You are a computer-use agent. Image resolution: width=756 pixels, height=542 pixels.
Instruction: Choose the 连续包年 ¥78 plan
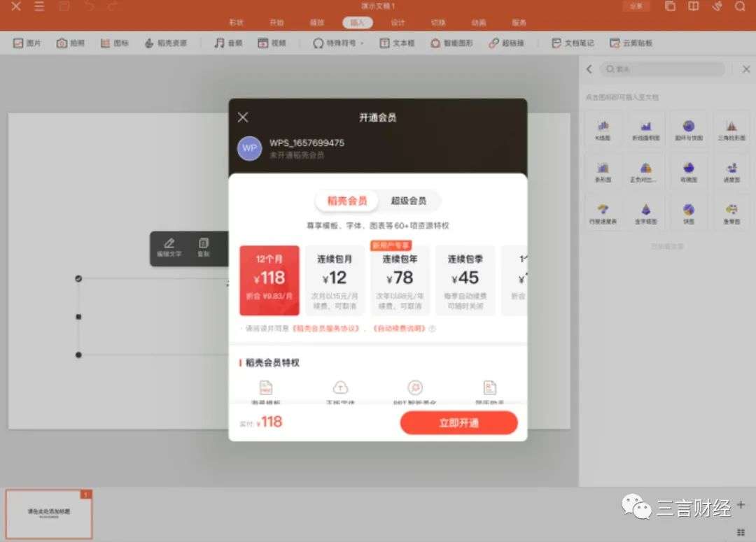[x=400, y=280]
